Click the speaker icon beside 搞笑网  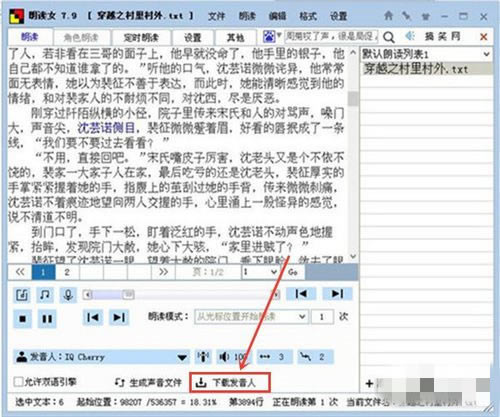[x=410, y=36]
